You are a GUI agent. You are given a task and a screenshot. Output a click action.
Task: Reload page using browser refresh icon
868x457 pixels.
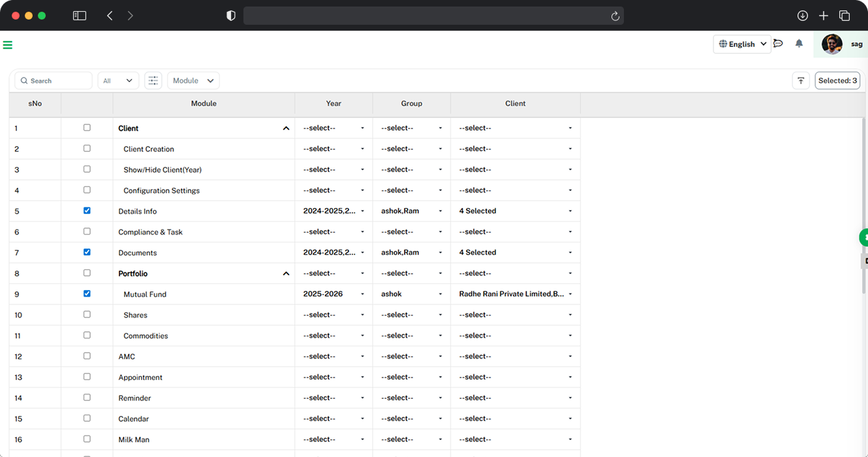tap(615, 16)
